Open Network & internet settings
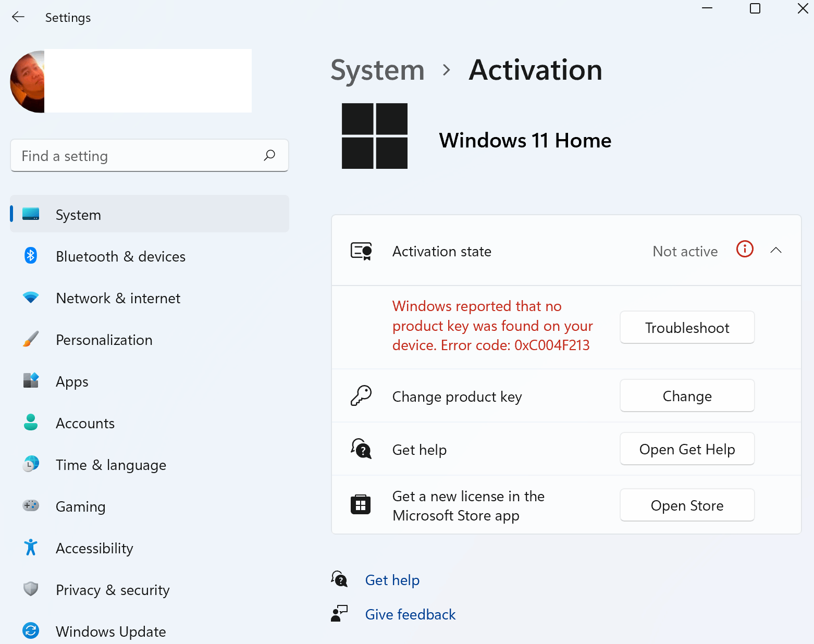Screen dimensions: 814x644 point(150,298)
